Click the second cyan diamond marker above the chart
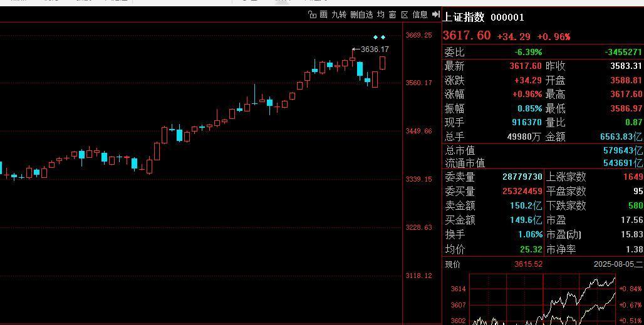The width and height of the screenshot is (644, 325). (x=383, y=38)
